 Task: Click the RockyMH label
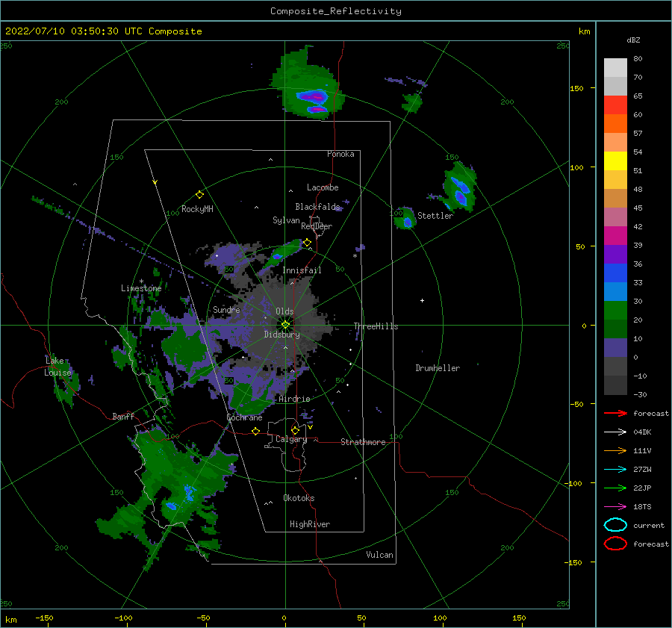(x=197, y=209)
